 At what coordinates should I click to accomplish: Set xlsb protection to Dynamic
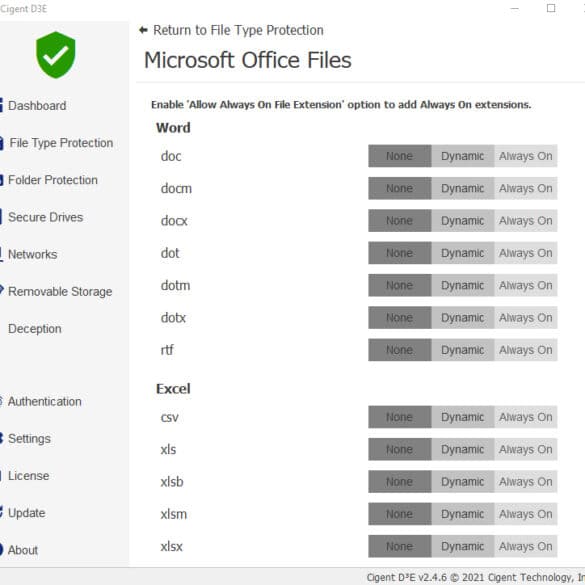point(463,482)
